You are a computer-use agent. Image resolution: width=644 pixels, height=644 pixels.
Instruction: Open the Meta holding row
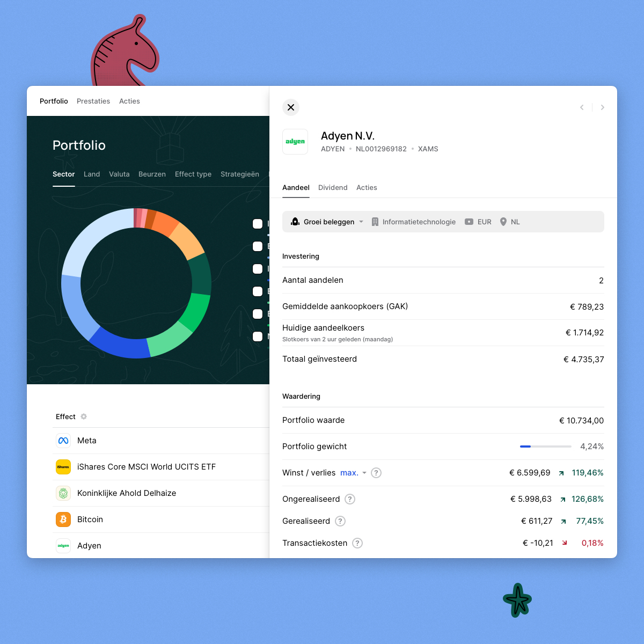(161, 441)
